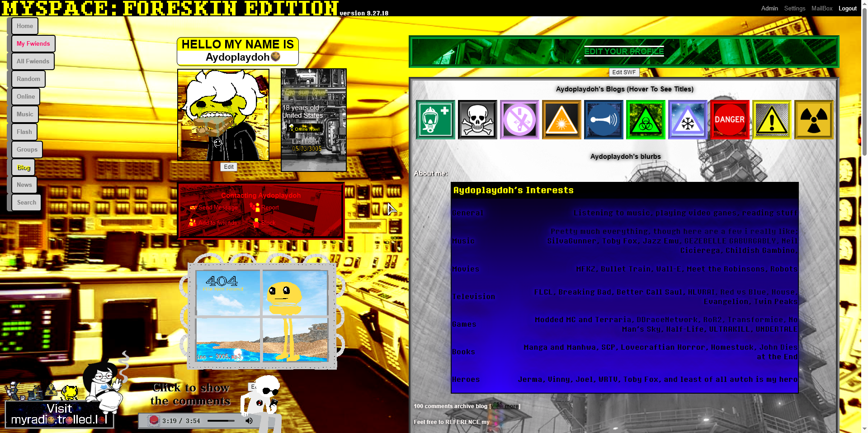868x433 pixels.
Task: Open All Fwiends page
Action: [x=33, y=61]
